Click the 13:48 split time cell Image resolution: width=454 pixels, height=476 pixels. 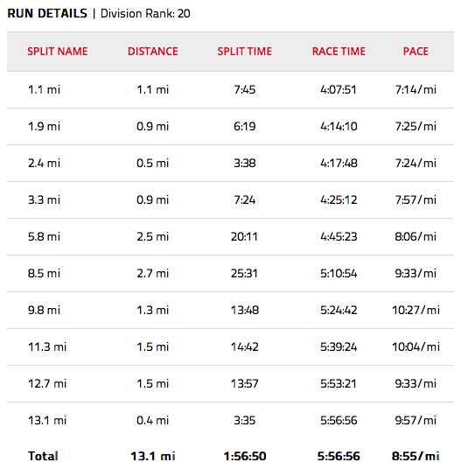click(245, 311)
